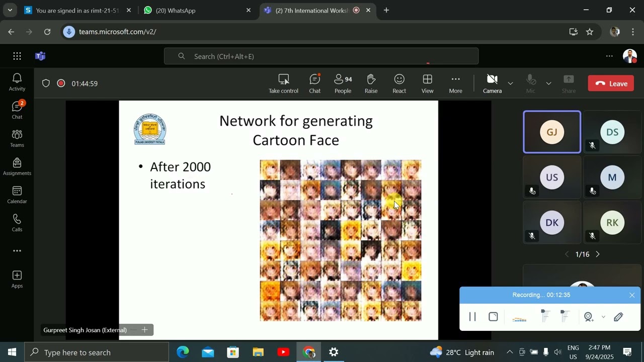
Task: Open Calls in the Teams sidebar
Action: click(17, 223)
